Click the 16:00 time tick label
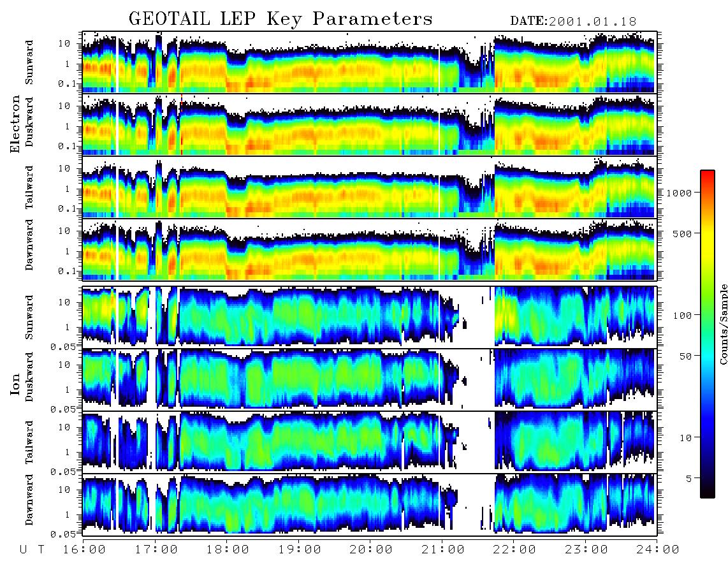This screenshot has height=561, width=728. point(84,550)
